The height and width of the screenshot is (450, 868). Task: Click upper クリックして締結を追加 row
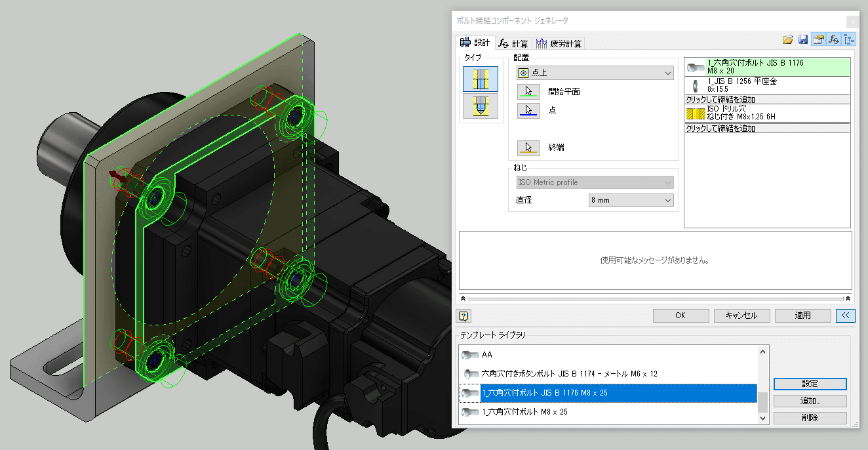tap(767, 99)
